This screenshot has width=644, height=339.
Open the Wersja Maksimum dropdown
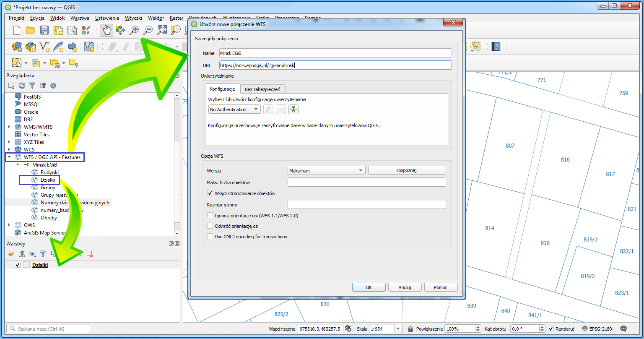[x=327, y=171]
